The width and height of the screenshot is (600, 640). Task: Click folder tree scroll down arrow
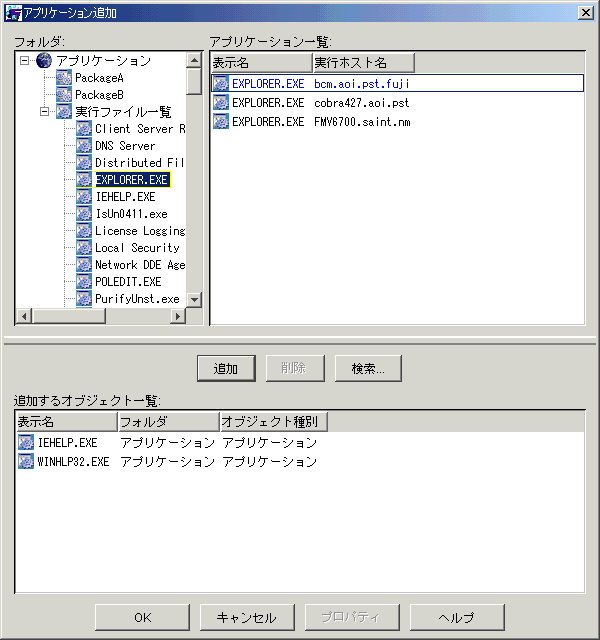click(x=194, y=300)
